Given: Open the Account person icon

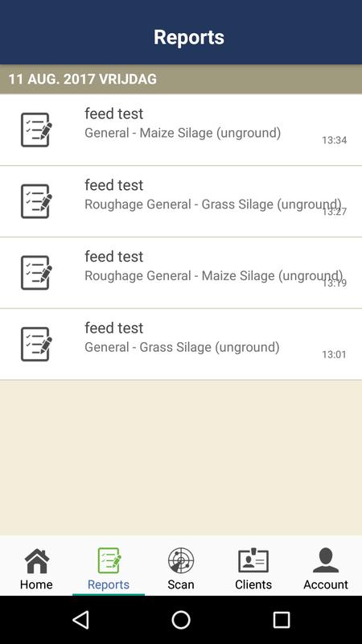Looking at the screenshot, I should 326,560.
